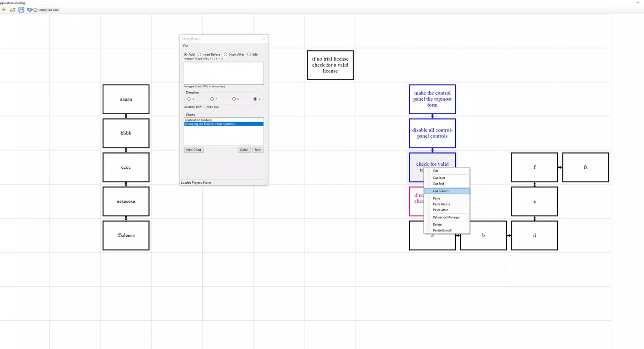644x349 pixels.
Task: Select 'application loading' in Charts list
Action: pyautogui.click(x=224, y=120)
